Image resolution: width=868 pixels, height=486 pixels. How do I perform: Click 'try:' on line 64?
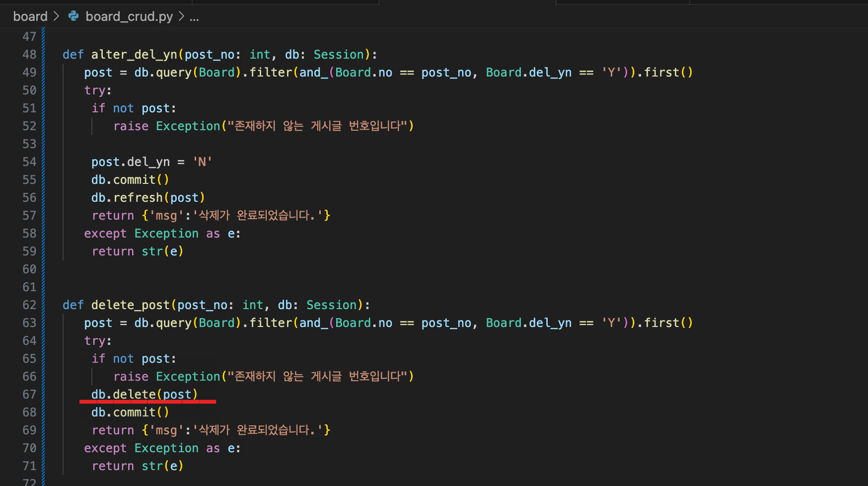pos(98,341)
